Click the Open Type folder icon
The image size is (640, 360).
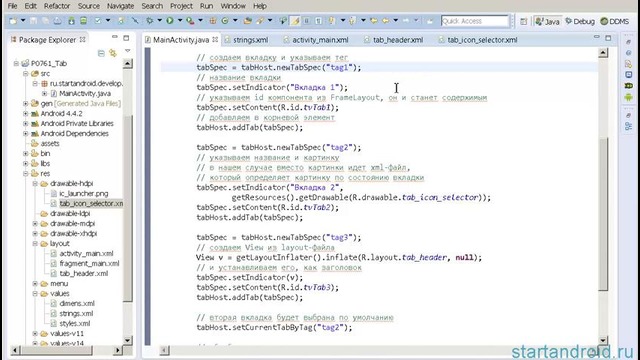[247, 21]
